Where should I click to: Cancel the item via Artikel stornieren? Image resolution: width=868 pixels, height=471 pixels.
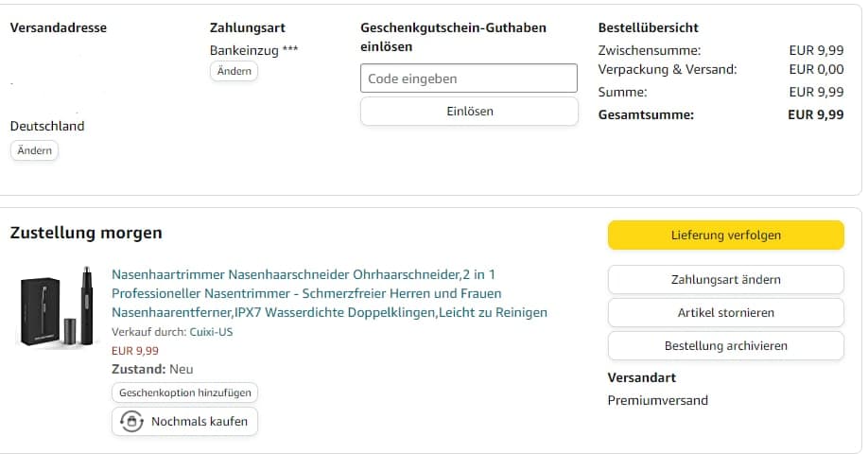click(x=725, y=313)
